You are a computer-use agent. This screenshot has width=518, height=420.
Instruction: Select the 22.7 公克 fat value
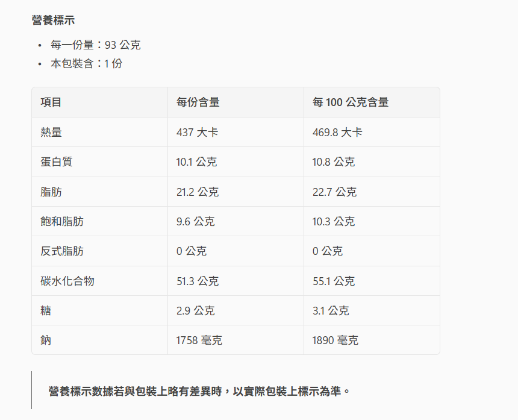334,192
